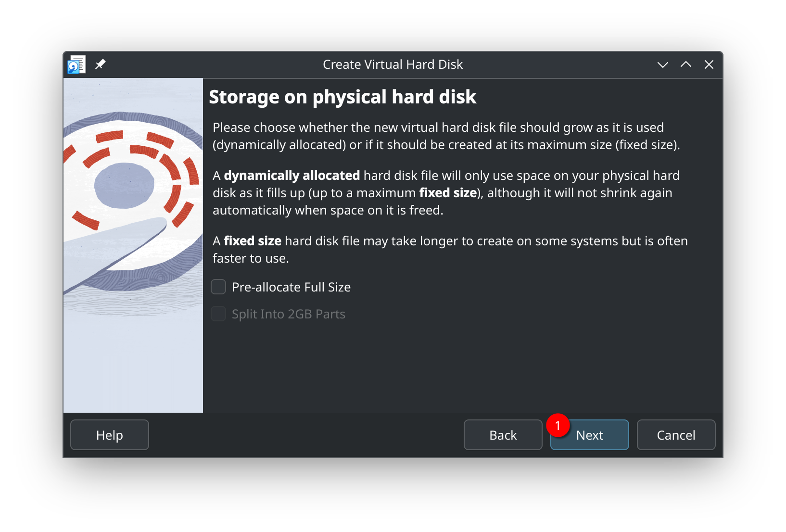Viewport: 786px width, 532px height.
Task: Click the red step badge numbered 1
Action: click(x=558, y=425)
